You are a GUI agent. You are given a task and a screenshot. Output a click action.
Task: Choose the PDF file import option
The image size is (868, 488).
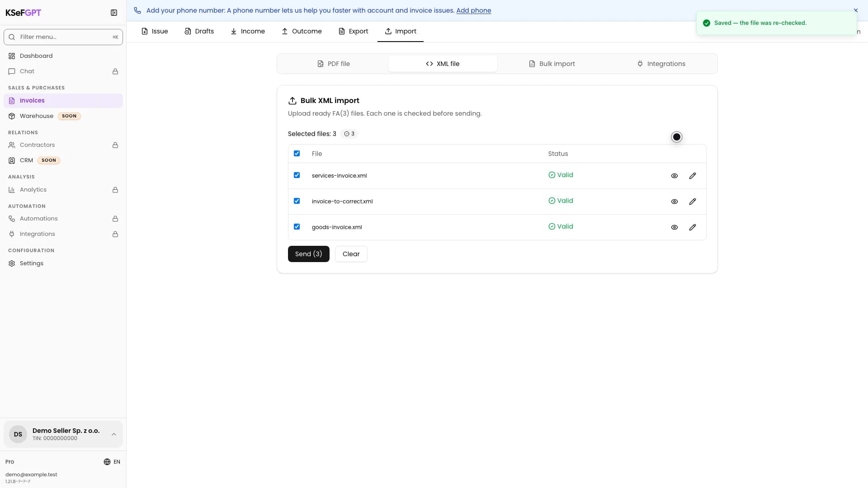[334, 64]
